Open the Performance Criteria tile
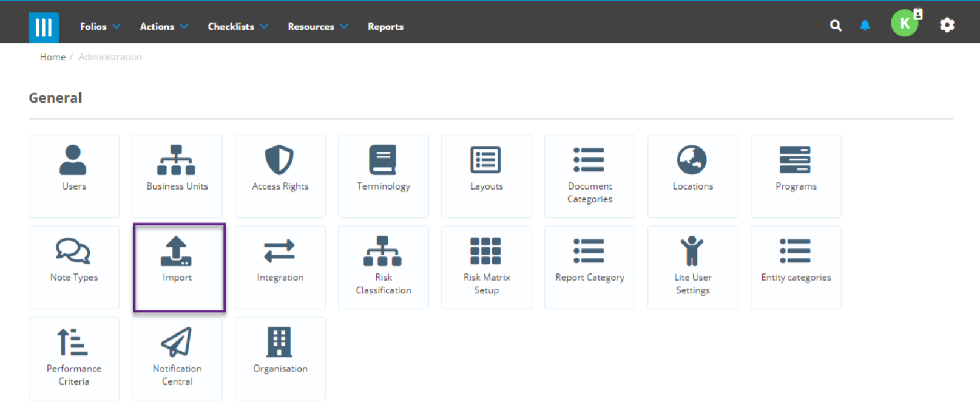The width and height of the screenshot is (980, 407). [74, 358]
